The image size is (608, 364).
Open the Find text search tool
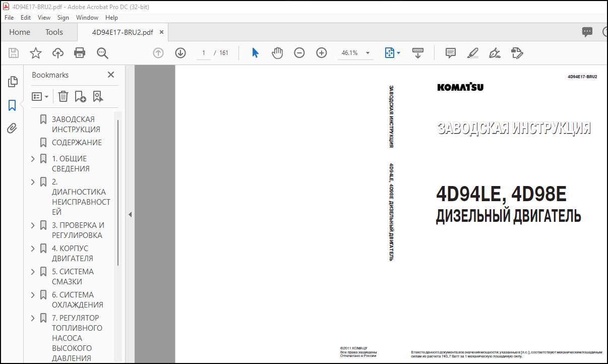(103, 53)
